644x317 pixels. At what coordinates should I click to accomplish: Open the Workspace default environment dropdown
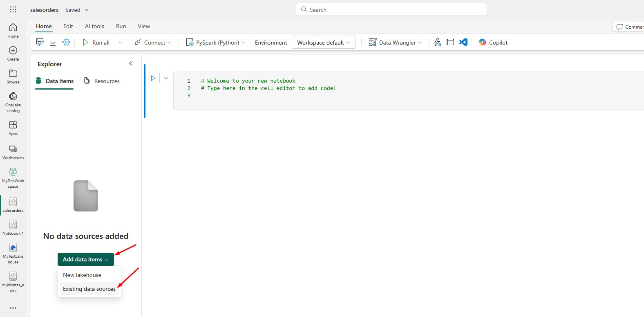click(324, 42)
